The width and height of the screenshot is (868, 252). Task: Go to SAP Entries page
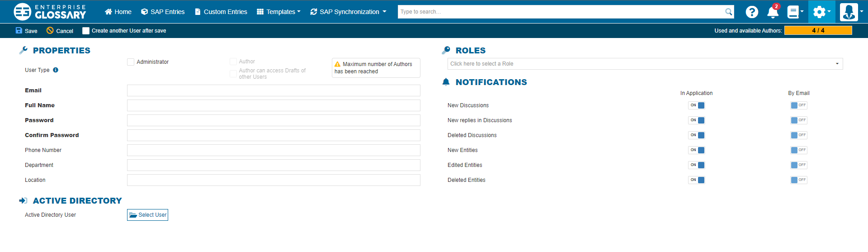click(163, 12)
